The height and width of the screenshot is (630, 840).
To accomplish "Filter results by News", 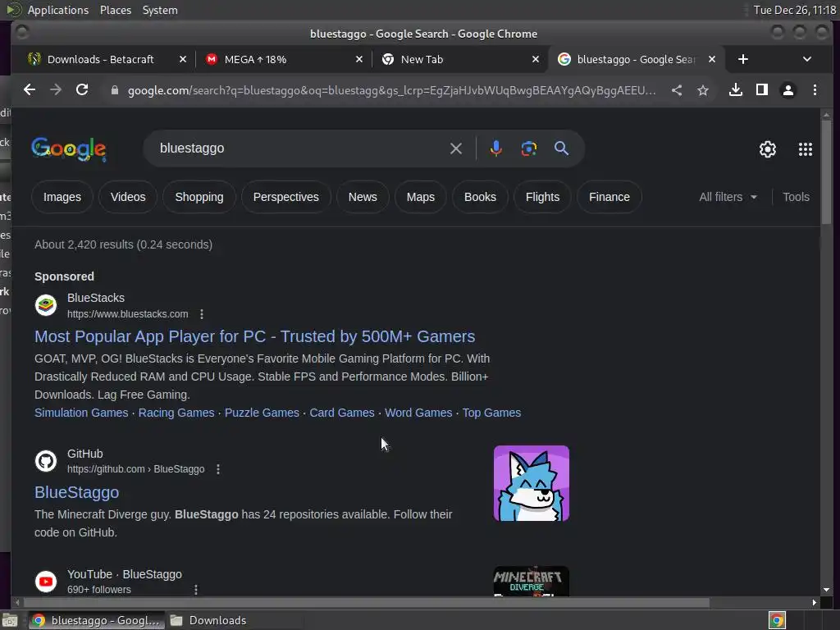I will coord(363,197).
